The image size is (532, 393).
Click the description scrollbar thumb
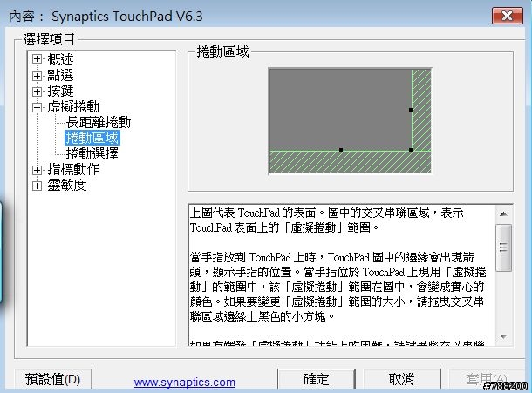503,247
